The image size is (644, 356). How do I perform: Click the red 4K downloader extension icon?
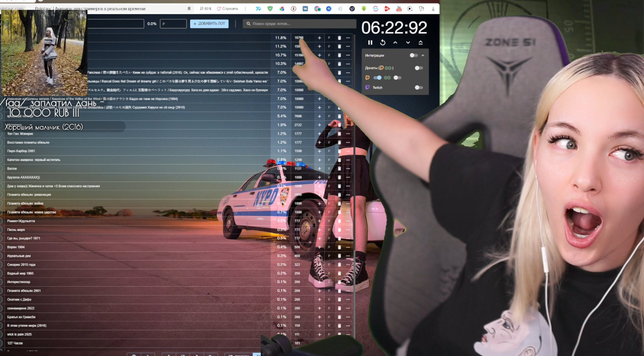[x=387, y=9]
